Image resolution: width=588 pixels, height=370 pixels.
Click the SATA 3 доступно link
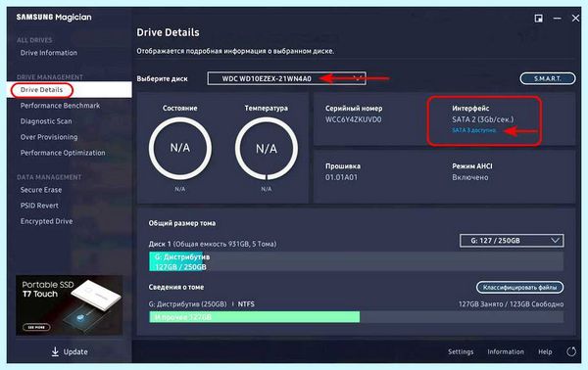click(474, 130)
